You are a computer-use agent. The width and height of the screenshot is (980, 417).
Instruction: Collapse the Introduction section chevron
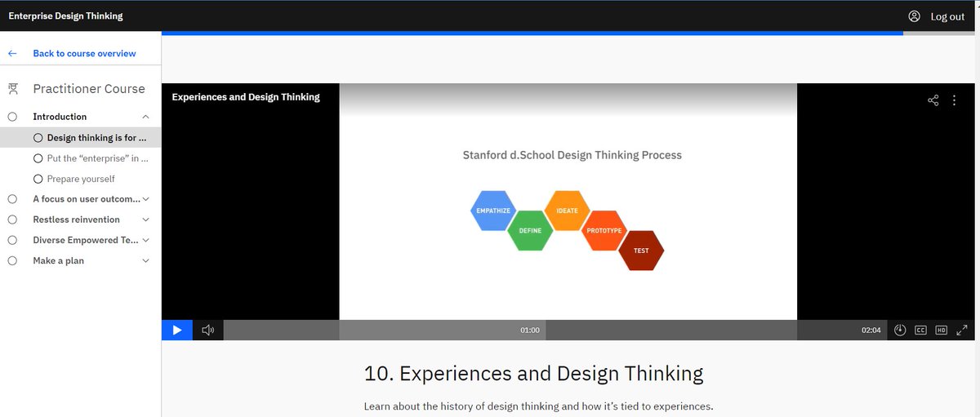145,117
